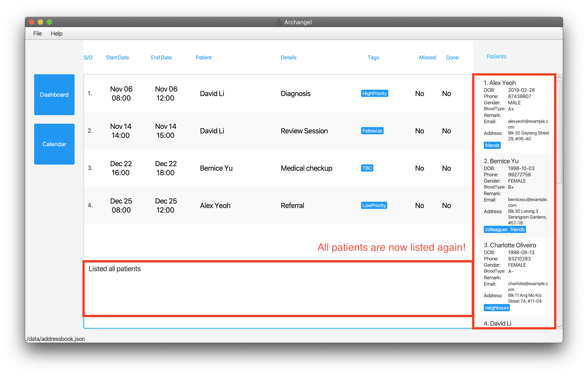Click the 'neighbours' tag of Charlotte Oliveiro
This screenshot has width=588, height=376.
496,308
